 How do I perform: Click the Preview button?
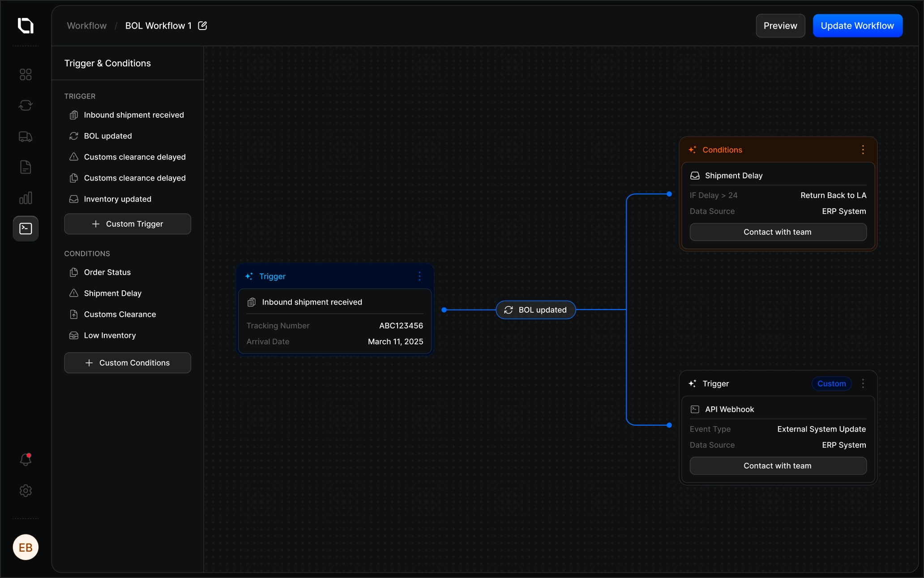pos(780,26)
